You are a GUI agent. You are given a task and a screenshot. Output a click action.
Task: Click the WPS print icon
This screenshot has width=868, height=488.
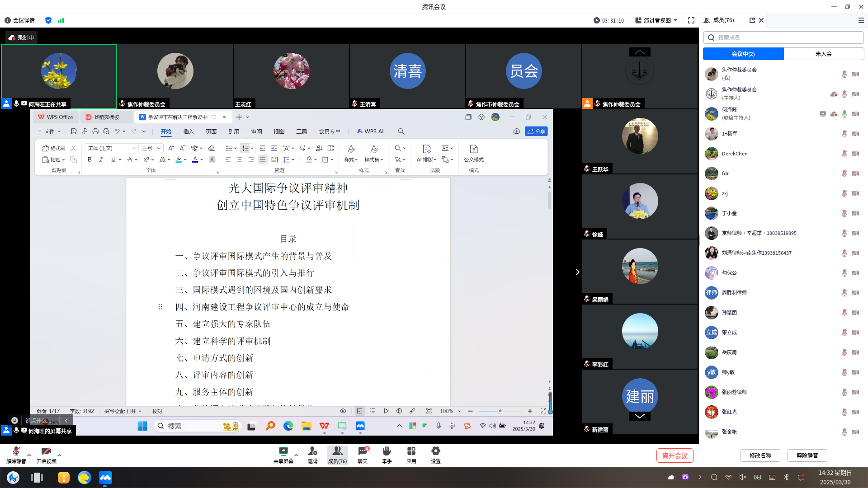(95, 131)
